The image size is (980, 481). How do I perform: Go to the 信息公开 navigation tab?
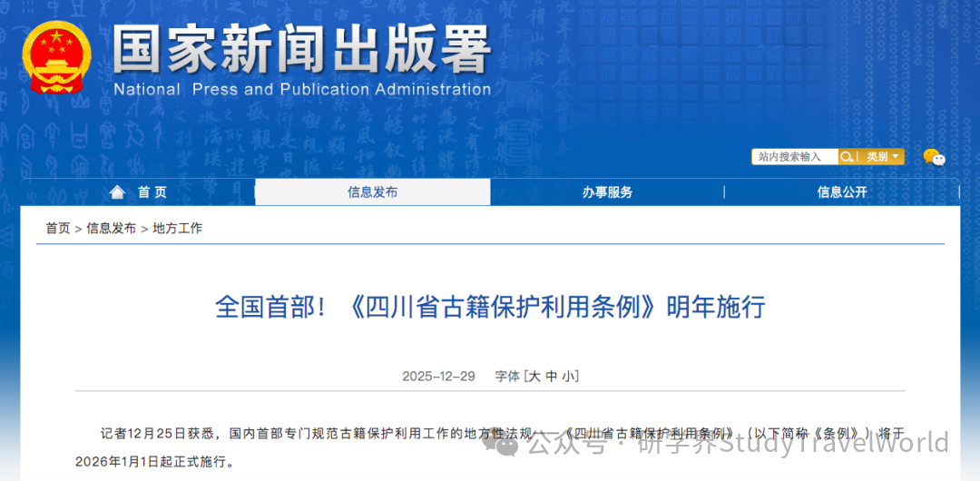(x=842, y=192)
